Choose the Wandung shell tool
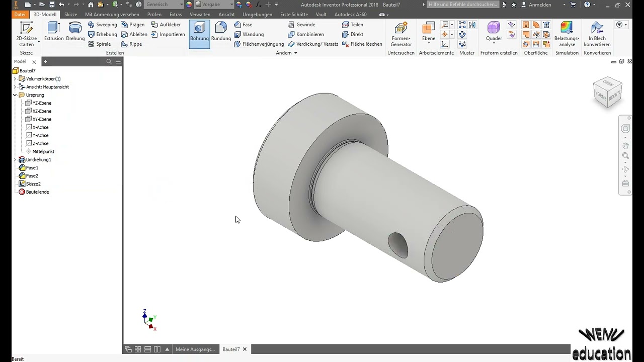The image size is (644, 362). click(249, 34)
